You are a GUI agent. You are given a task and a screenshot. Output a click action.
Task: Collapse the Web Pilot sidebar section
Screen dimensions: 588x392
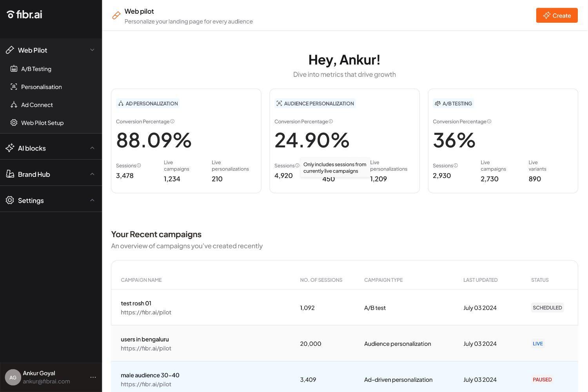click(x=92, y=50)
